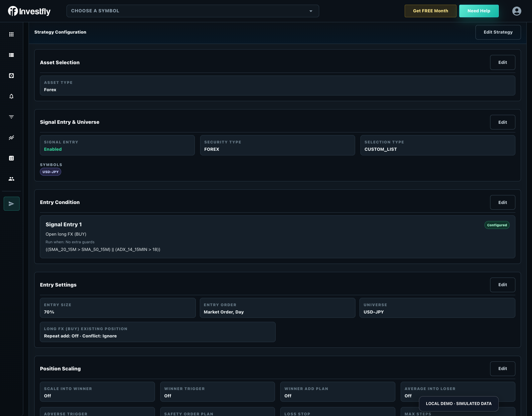Open the community people icon in sidebar
532x416 pixels.
click(11, 179)
